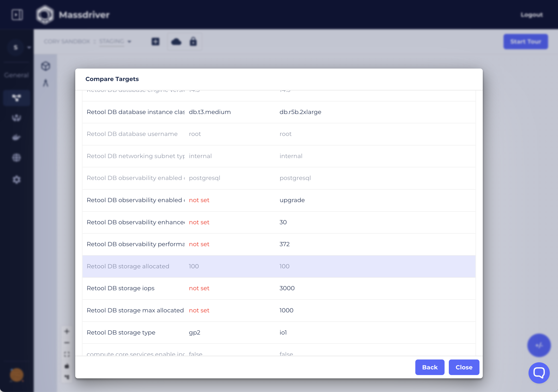Close the Compare Targets dialog
The height and width of the screenshot is (392, 558).
click(x=464, y=367)
